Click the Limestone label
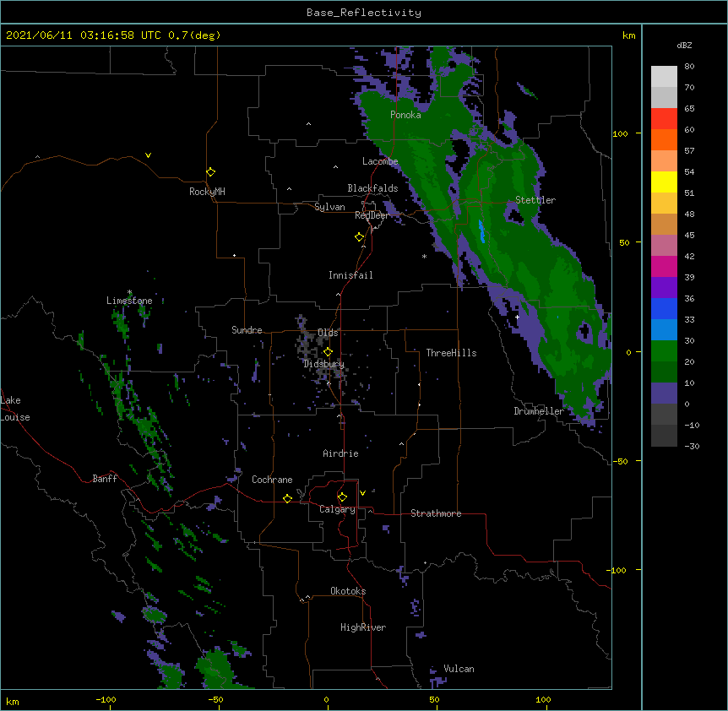Image resolution: width=728 pixels, height=711 pixels. click(x=129, y=301)
